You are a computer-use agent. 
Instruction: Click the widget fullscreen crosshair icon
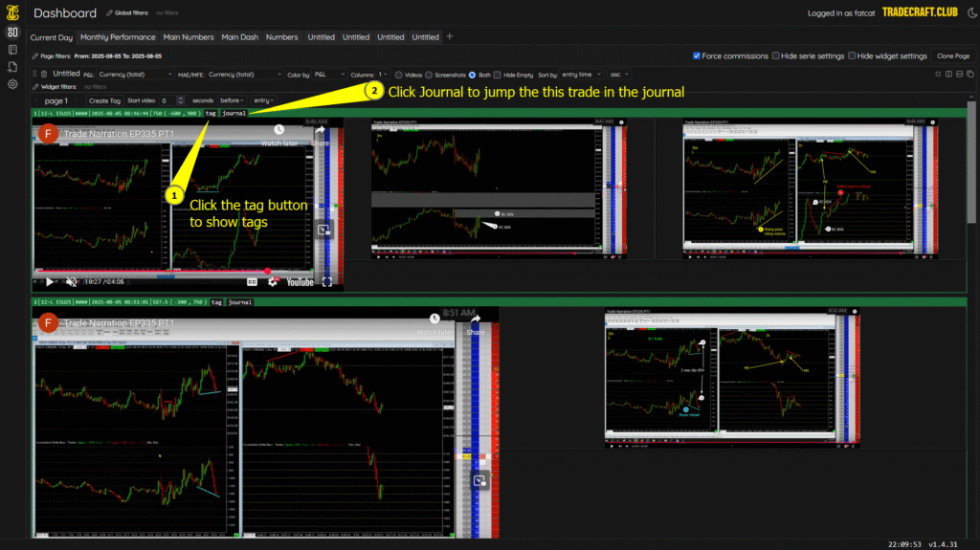click(938, 75)
